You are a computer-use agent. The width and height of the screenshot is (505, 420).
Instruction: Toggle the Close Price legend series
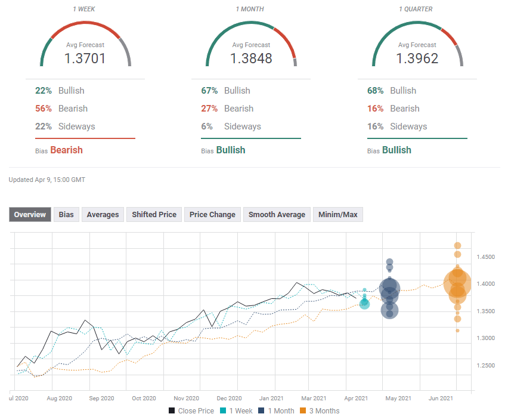[190, 410]
